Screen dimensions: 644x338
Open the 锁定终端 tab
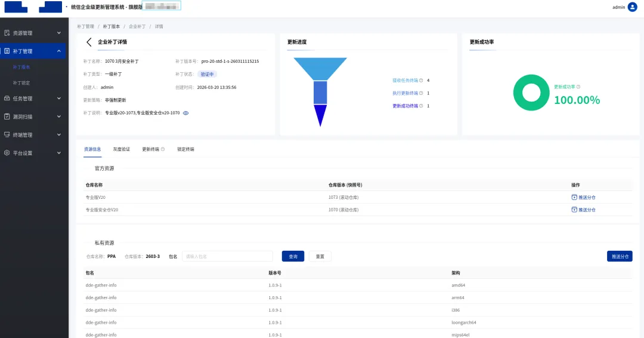[185, 149]
